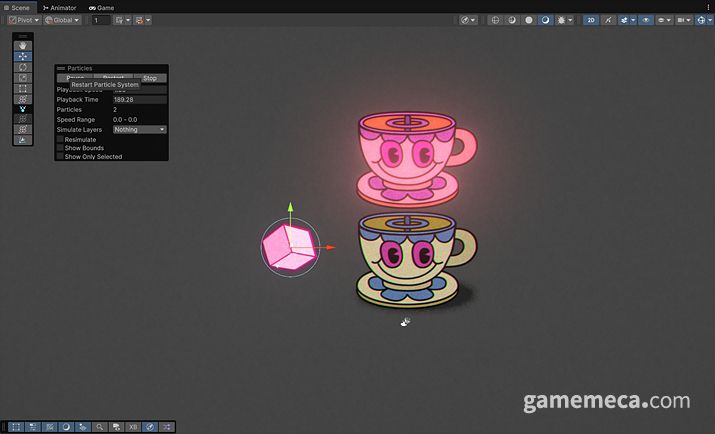Click the pink cube object in scene
This screenshot has width=715, height=434.
(x=288, y=248)
